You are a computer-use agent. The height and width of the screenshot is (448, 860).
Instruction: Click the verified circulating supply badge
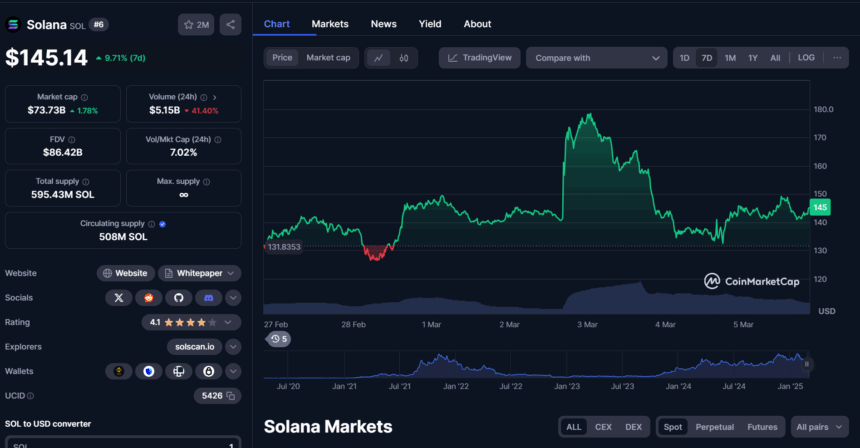point(162,224)
